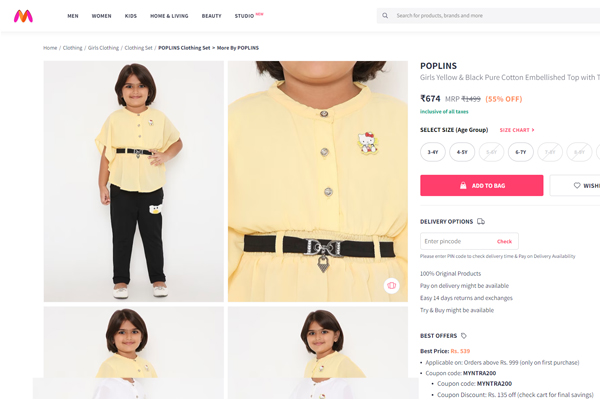Click the bag icon in Add to Bag

pos(463,185)
